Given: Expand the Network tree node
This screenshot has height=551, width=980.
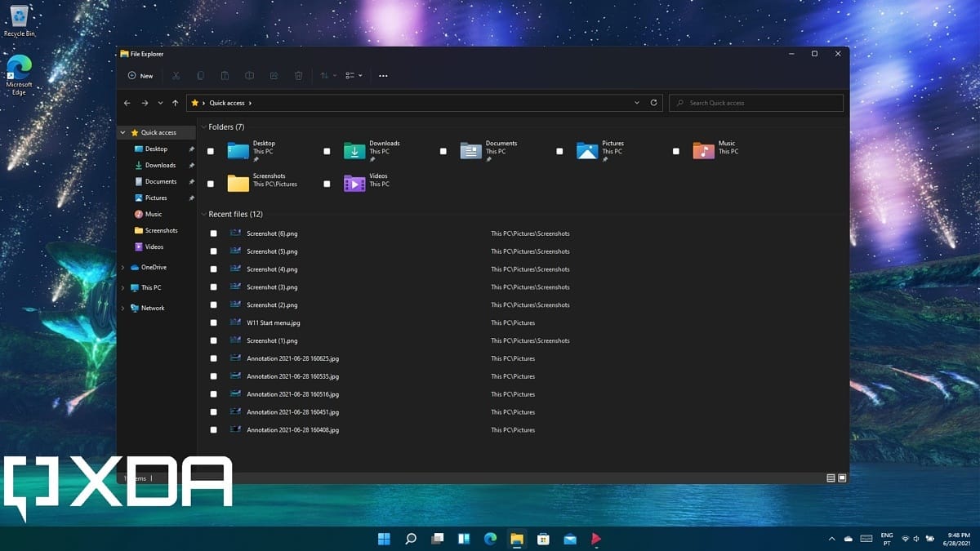Looking at the screenshot, I should click(x=123, y=308).
